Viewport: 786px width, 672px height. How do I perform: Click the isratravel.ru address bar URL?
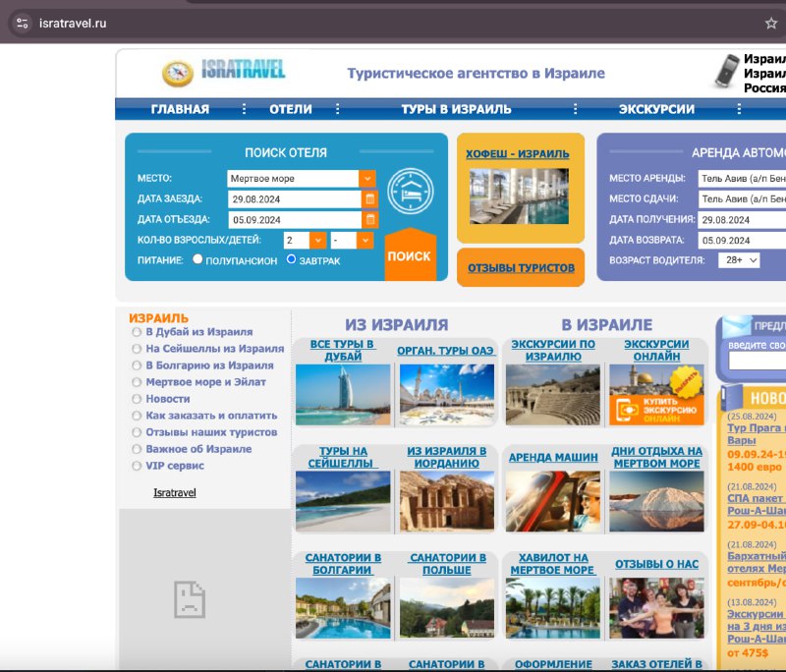pyautogui.click(x=73, y=23)
